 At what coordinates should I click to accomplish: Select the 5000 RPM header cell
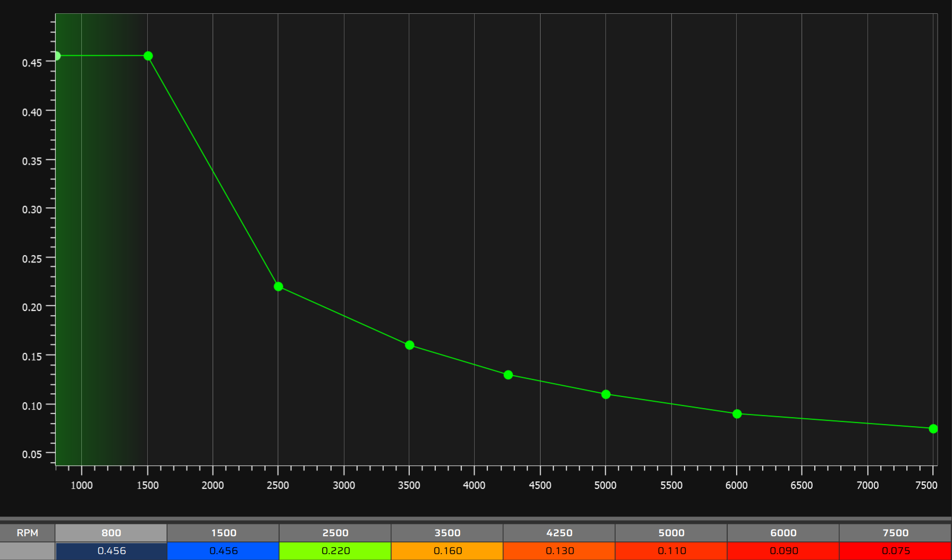click(x=671, y=532)
